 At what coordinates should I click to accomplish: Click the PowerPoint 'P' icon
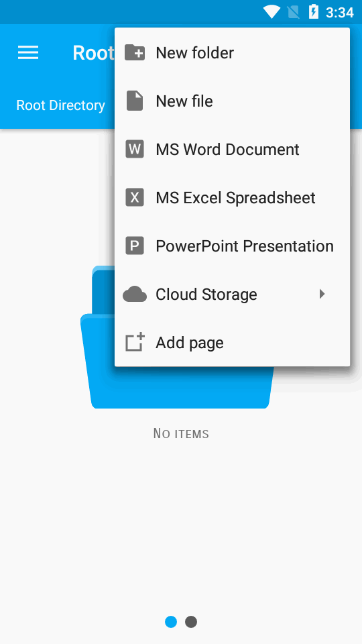[x=135, y=246]
